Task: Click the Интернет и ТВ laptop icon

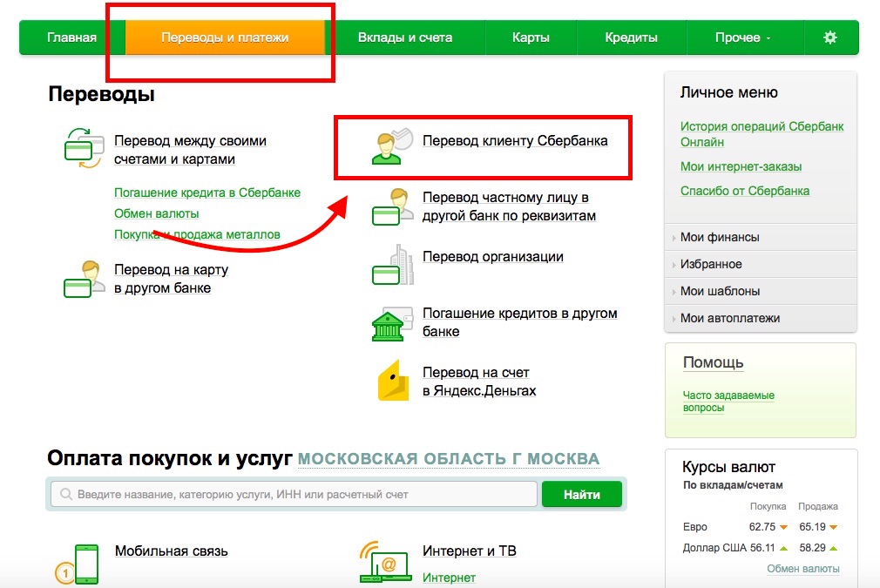Action: pos(385,562)
